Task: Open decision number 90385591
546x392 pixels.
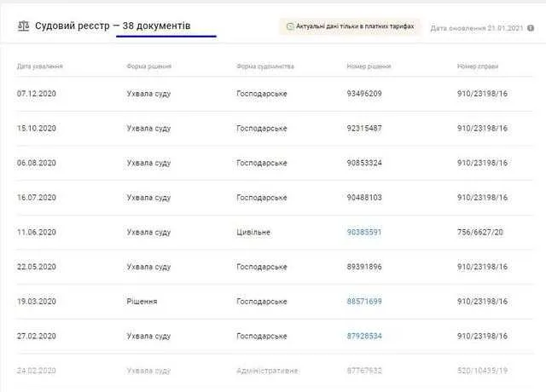Action: [364, 233]
